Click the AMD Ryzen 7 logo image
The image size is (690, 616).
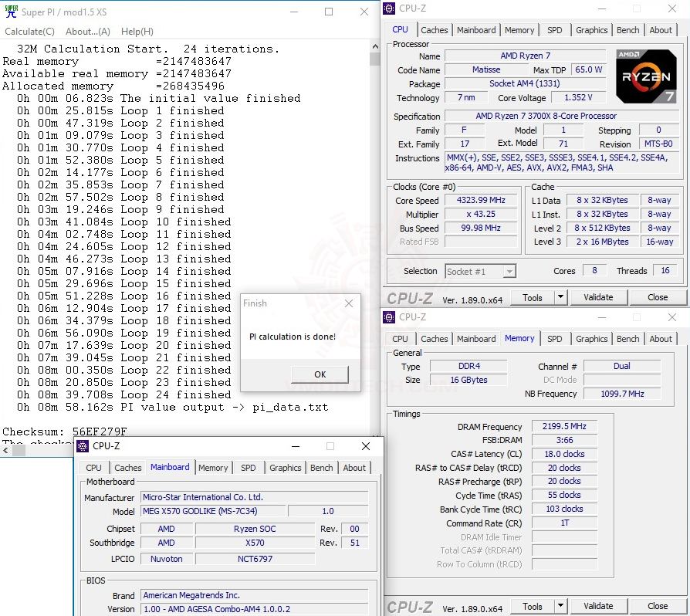tap(646, 77)
